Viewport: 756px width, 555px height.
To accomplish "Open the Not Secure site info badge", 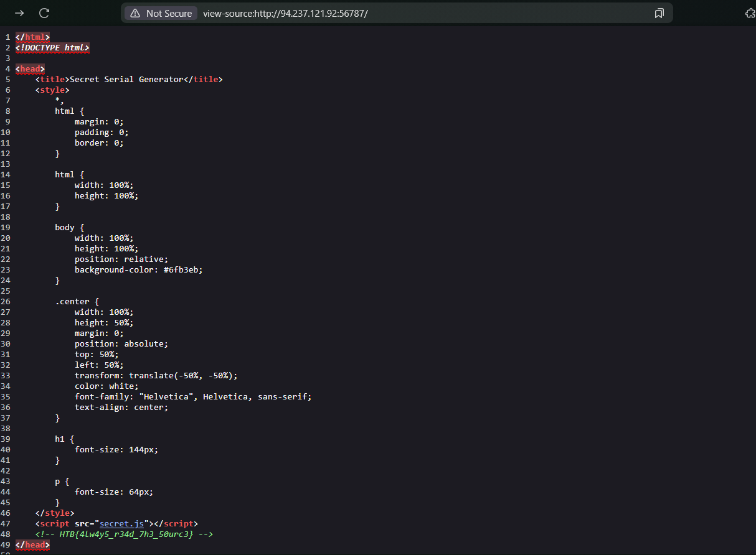I will [161, 13].
